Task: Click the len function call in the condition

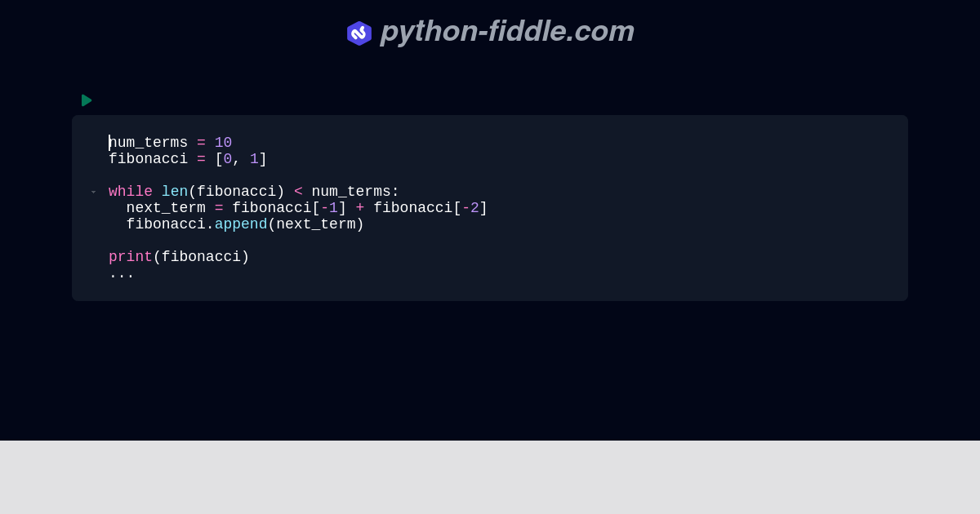Action: tap(175, 192)
